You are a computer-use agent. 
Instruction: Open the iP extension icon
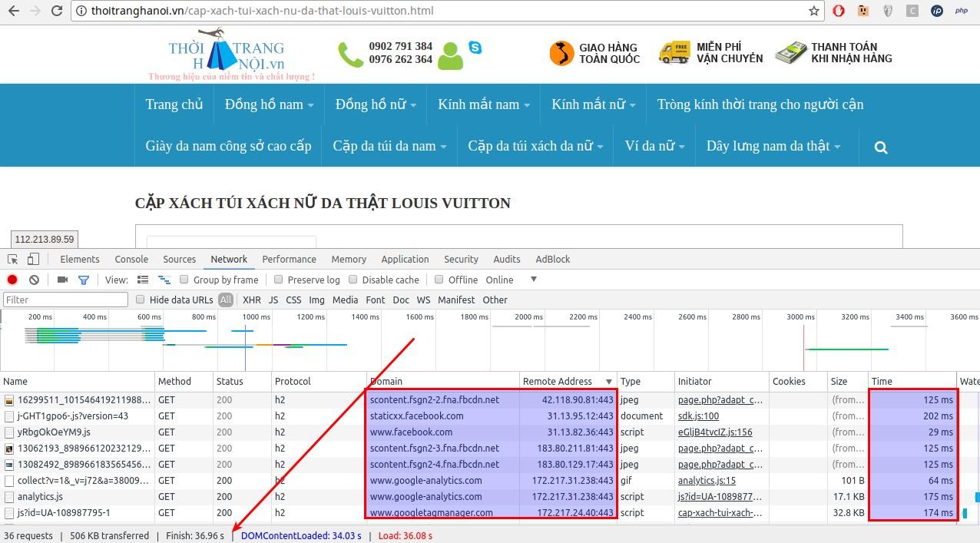coord(937,11)
